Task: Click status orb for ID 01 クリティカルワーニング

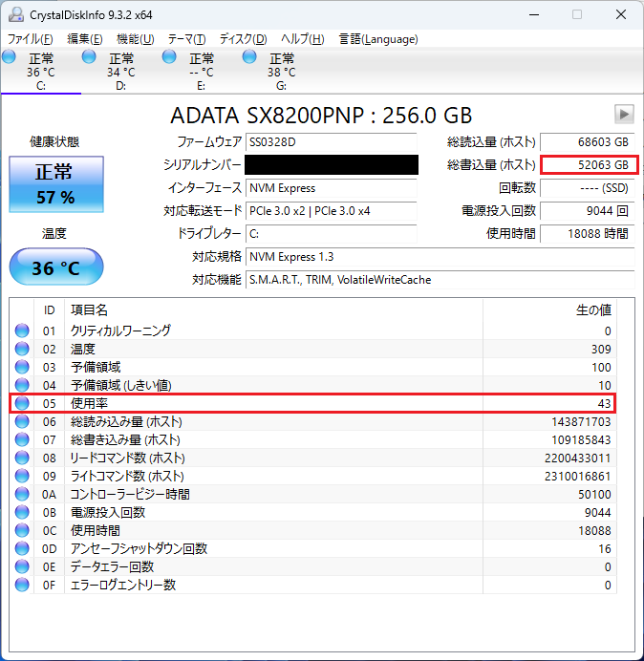Action: pos(22,330)
